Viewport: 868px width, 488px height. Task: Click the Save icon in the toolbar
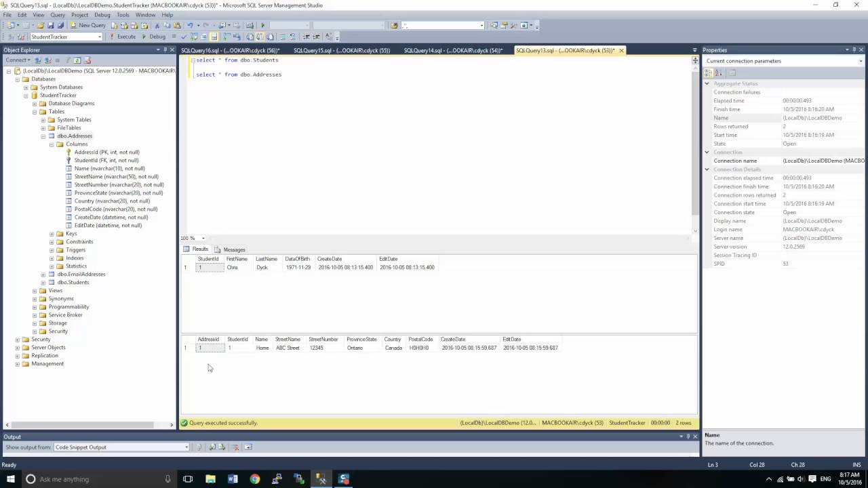pyautogui.click(x=51, y=25)
